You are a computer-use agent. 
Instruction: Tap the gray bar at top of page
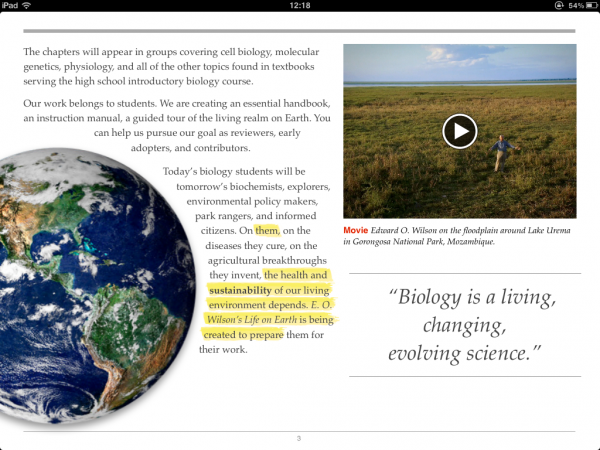299,31
